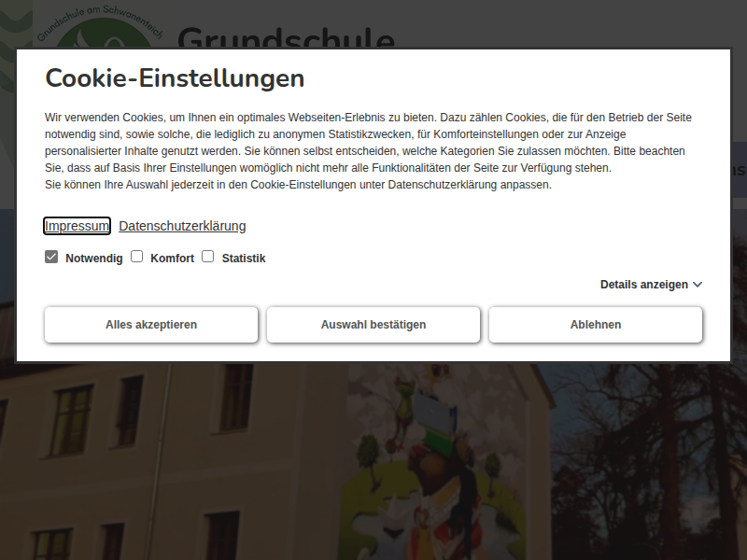Viewport: 747px width, 560px height.
Task: Enable the Statistik cookies checkbox
Action: (x=208, y=257)
